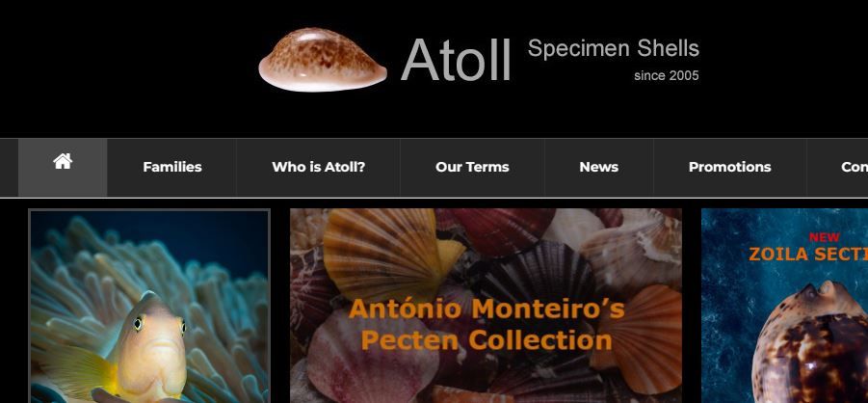Click the red NEW label
868x403 pixels.
(x=825, y=237)
